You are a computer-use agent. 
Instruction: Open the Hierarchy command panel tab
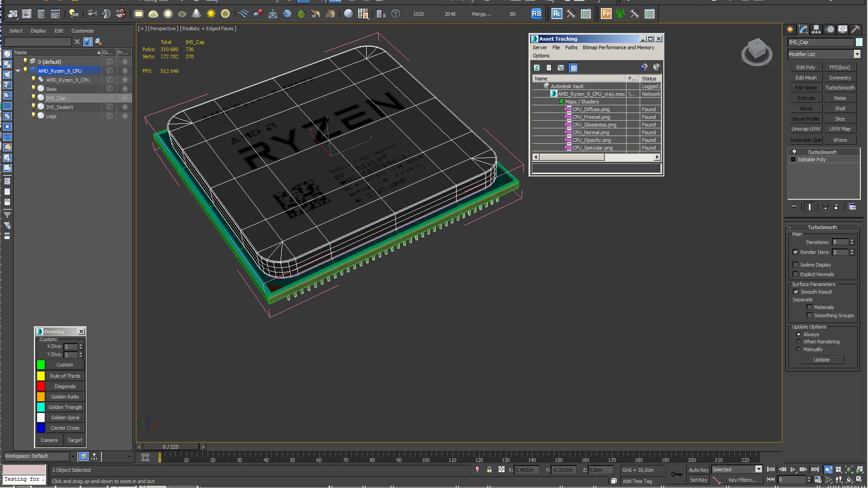pyautogui.click(x=816, y=29)
